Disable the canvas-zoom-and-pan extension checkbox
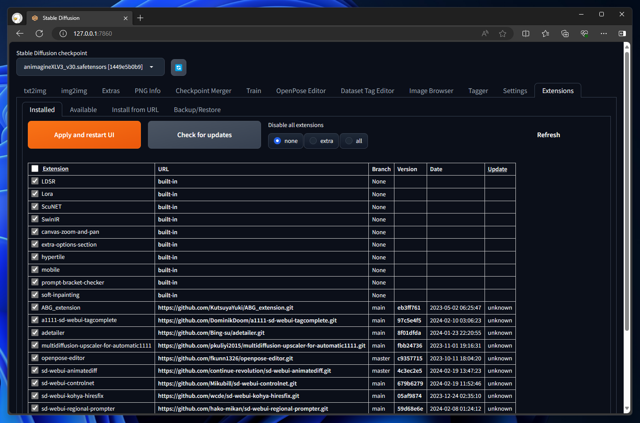The image size is (640, 423). 35,232
